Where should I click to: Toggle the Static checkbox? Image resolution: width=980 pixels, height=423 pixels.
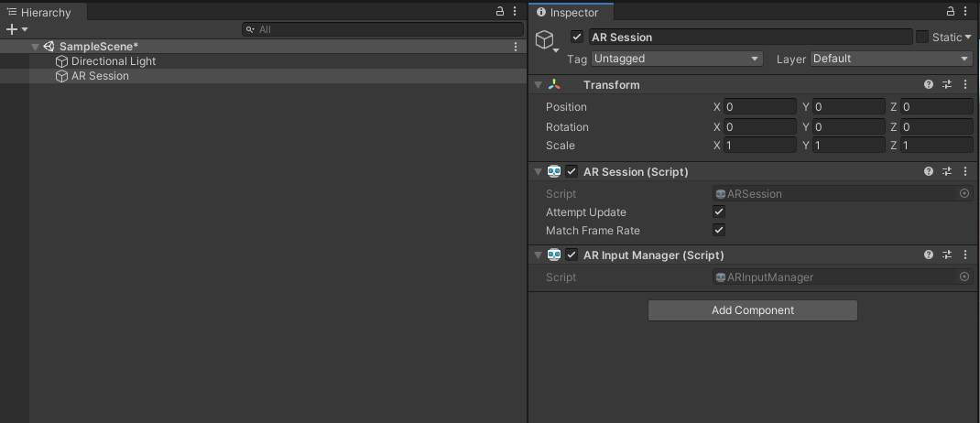pos(922,38)
